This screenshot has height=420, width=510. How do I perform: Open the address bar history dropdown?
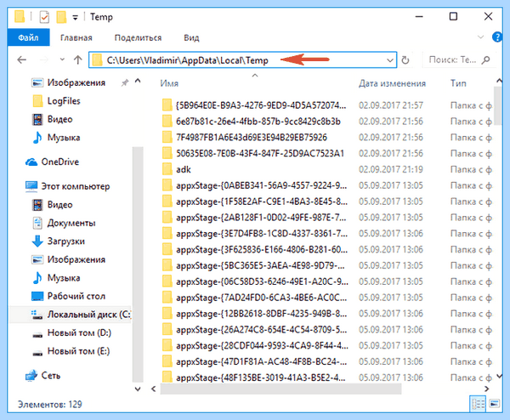(x=389, y=60)
